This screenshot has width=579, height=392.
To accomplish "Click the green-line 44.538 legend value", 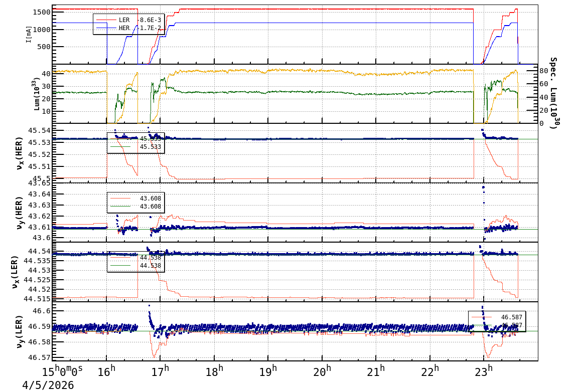I will (x=151, y=266).
